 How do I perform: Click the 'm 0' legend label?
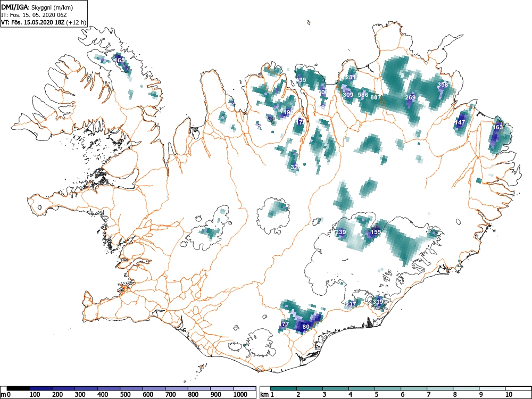pyautogui.click(x=6, y=395)
